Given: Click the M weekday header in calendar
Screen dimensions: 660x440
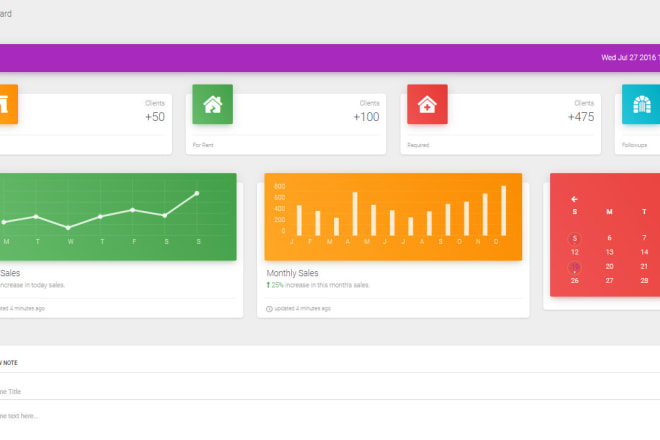Looking at the screenshot, I should (609, 212).
